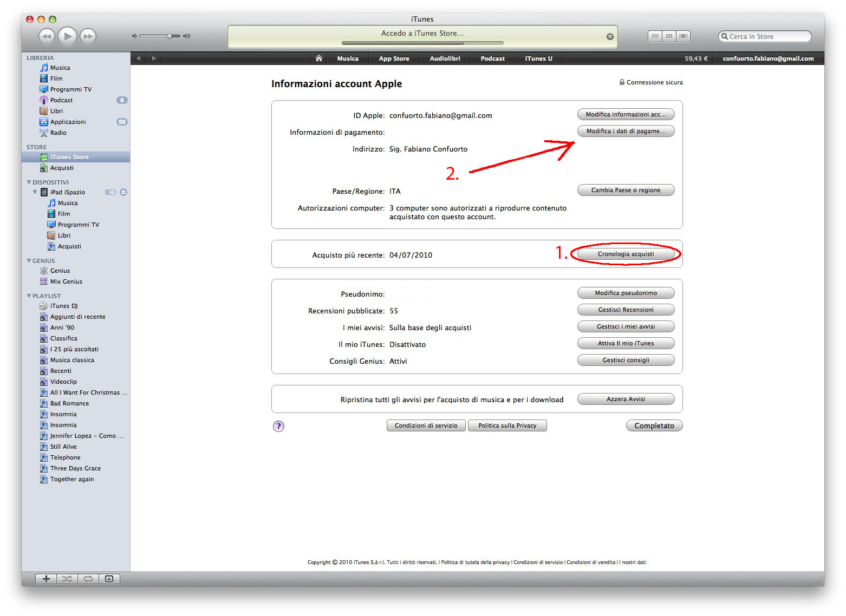
Task: Select iTunes Store in the sidebar
Action: (76, 157)
